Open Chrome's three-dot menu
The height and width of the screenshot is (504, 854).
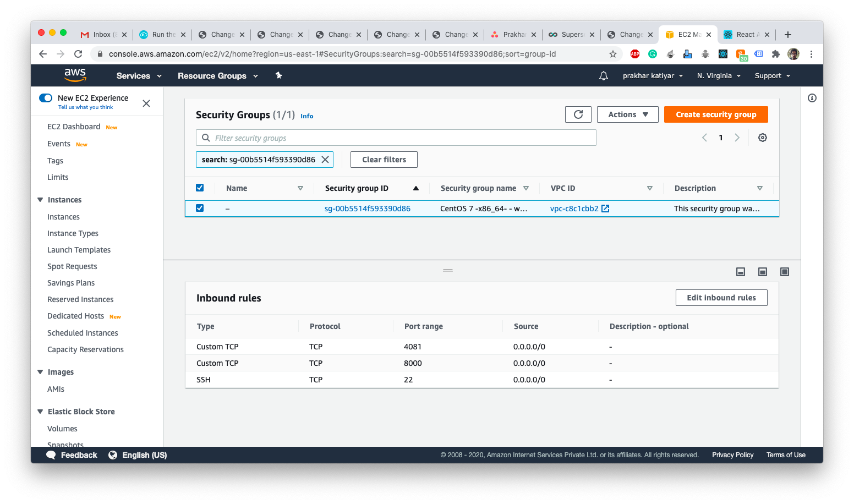811,54
